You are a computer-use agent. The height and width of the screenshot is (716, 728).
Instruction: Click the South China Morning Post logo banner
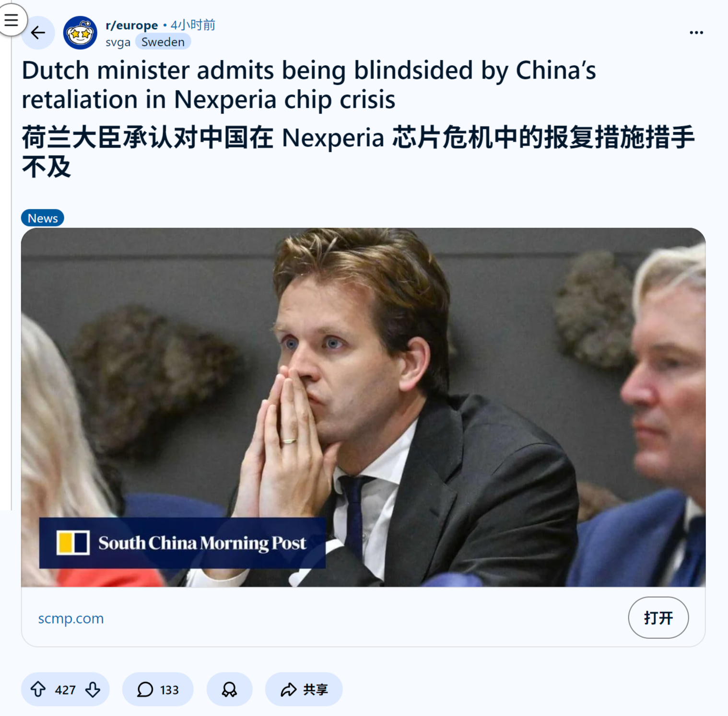coord(182,543)
